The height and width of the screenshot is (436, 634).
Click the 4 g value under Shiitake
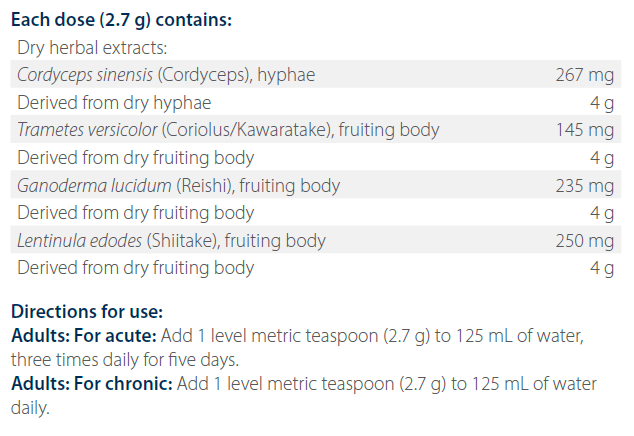click(x=601, y=268)
